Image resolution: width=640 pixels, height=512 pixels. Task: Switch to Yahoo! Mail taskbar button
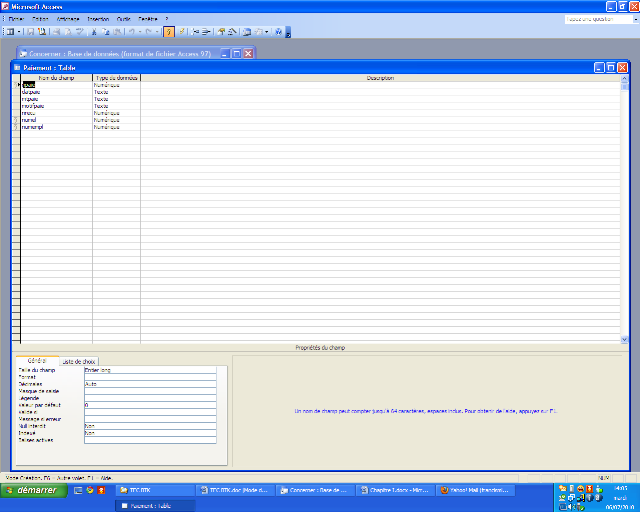[474, 490]
